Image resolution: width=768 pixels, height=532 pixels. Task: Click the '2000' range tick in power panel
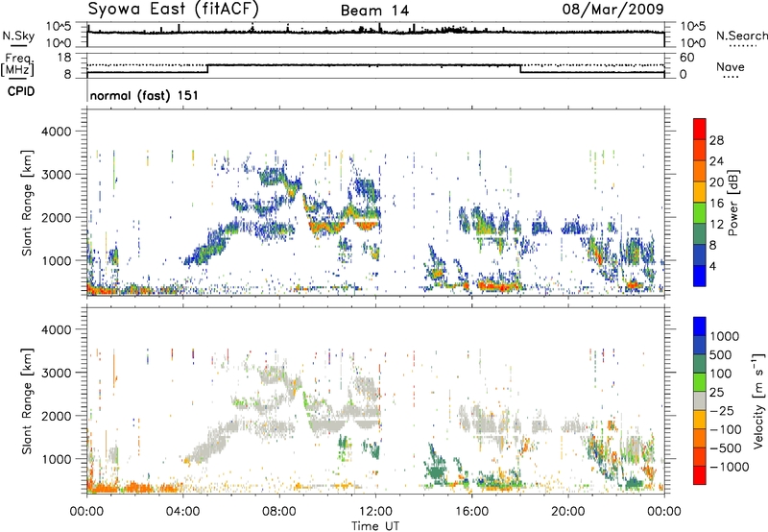click(58, 217)
